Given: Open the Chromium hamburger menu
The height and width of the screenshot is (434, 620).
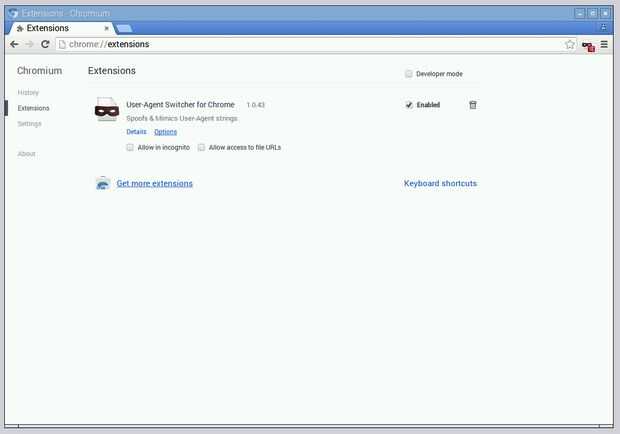Looking at the screenshot, I should click(604, 44).
